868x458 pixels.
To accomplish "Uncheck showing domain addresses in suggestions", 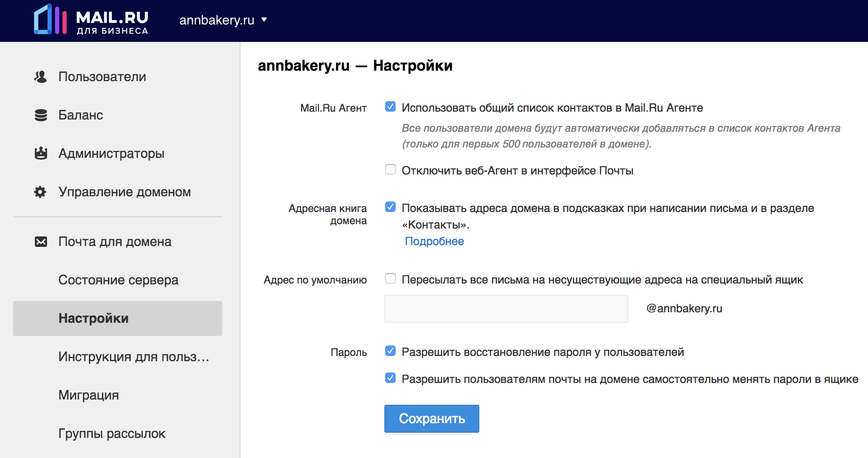I will (390, 207).
